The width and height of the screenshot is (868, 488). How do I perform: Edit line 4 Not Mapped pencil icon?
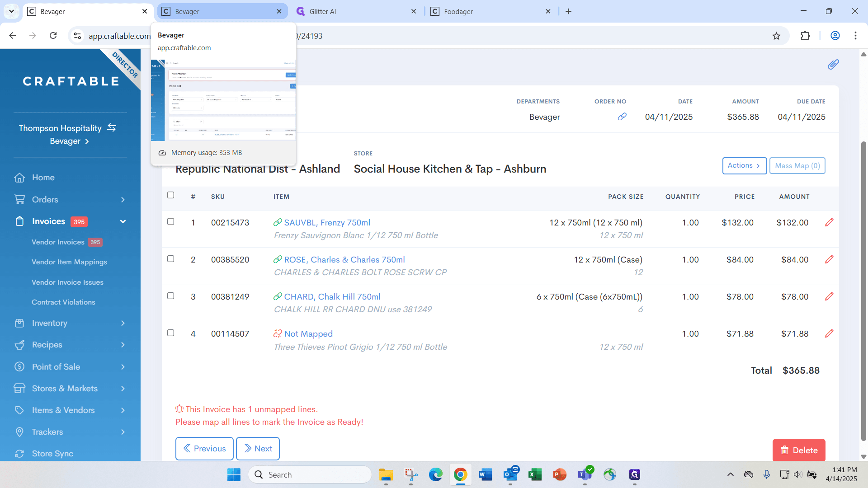[x=829, y=333]
